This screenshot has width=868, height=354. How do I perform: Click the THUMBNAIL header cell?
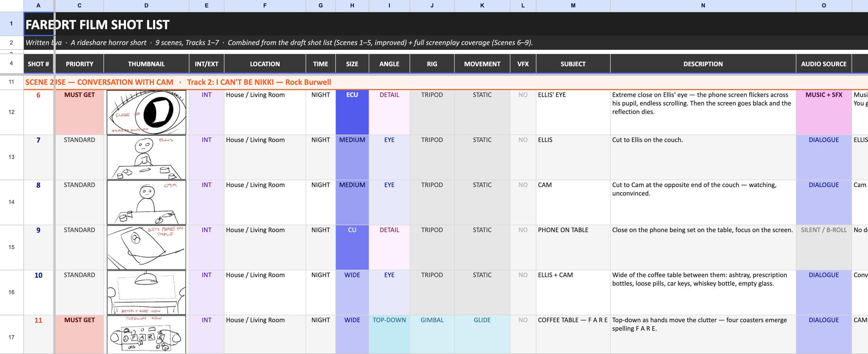point(146,64)
